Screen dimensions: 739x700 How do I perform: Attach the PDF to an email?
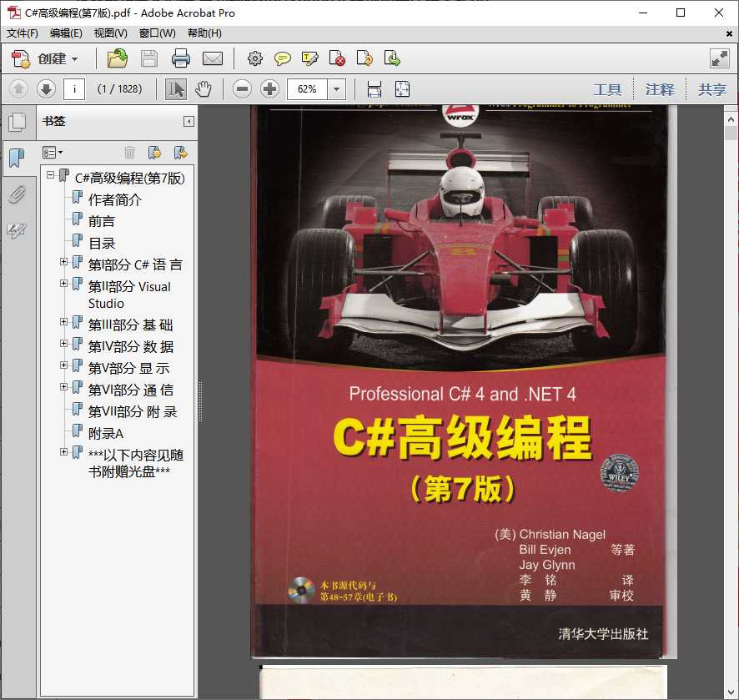[x=213, y=58]
